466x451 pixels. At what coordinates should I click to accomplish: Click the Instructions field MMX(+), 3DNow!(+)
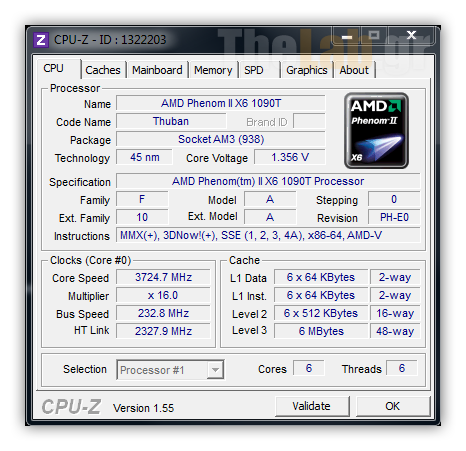tap(268, 235)
